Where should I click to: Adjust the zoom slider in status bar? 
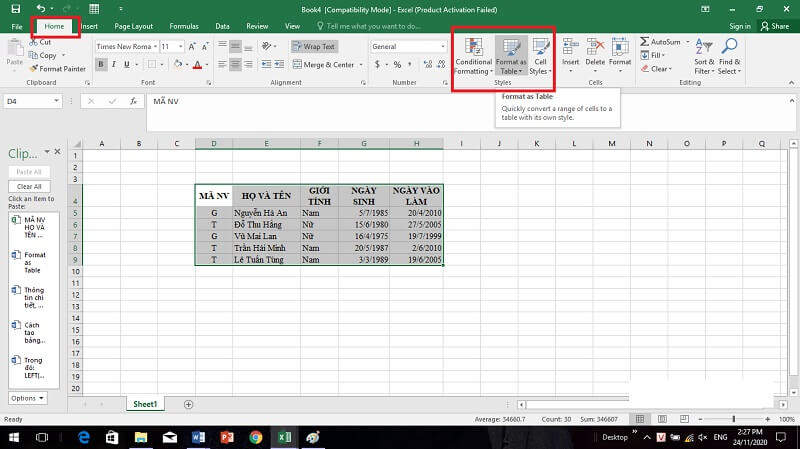click(735, 419)
